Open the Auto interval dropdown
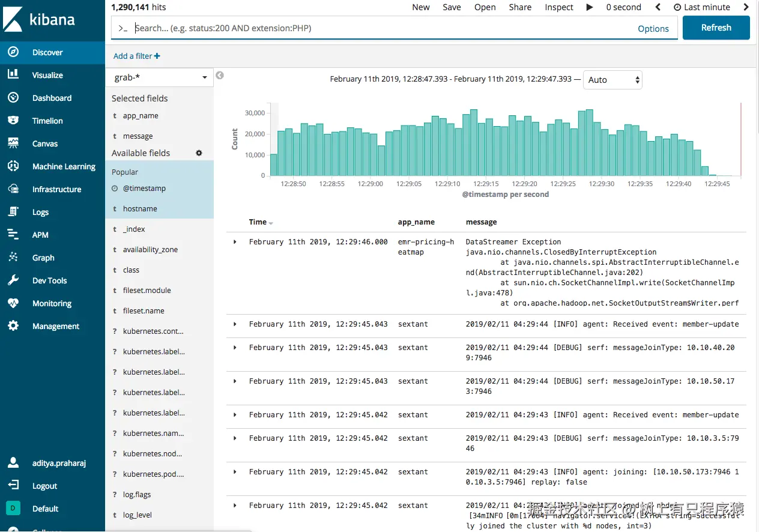 coord(612,80)
